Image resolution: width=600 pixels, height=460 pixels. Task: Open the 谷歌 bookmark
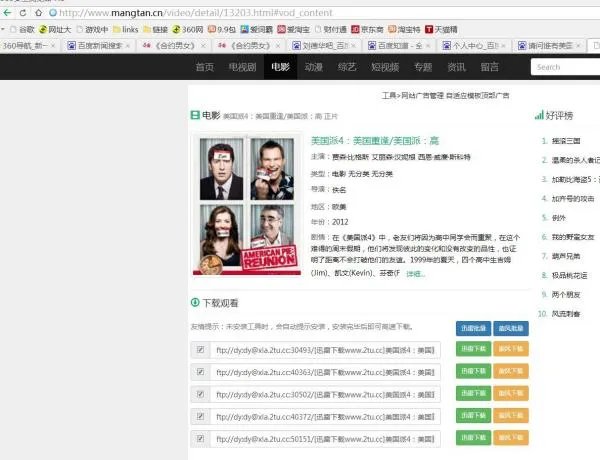tap(23, 29)
